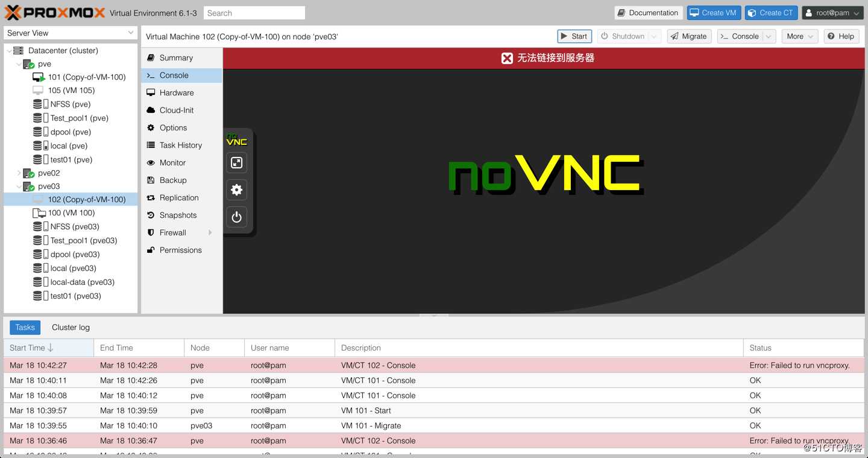Collapse the pve03 node tree
868x458 pixels.
(x=19, y=186)
